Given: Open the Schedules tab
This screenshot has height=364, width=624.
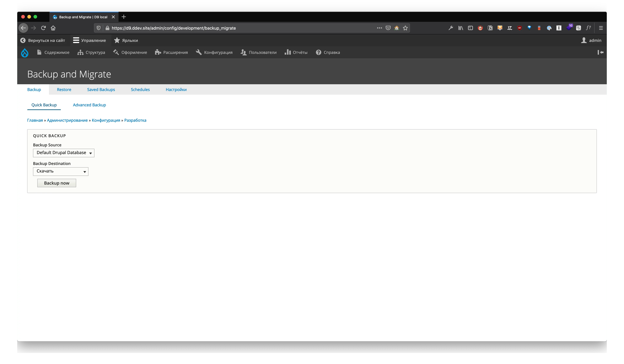Looking at the screenshot, I should pos(140,90).
